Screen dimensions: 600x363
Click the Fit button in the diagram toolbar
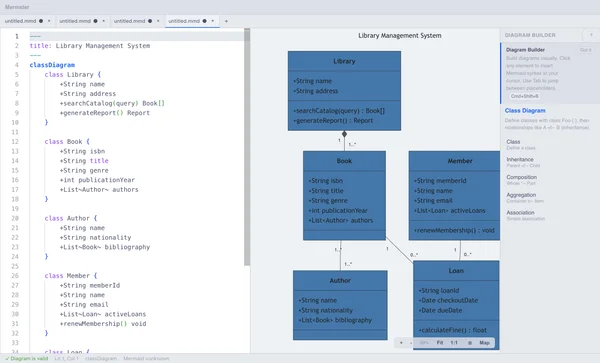point(440,343)
